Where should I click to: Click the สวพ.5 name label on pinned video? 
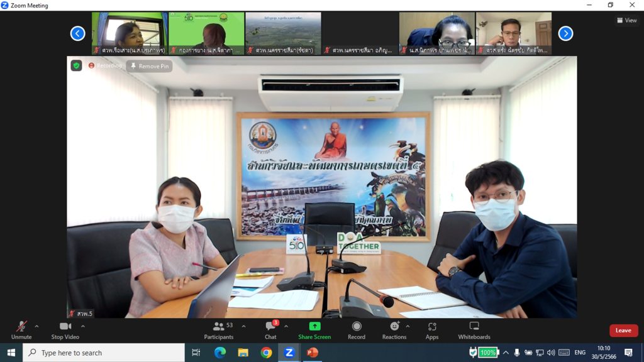click(x=81, y=314)
